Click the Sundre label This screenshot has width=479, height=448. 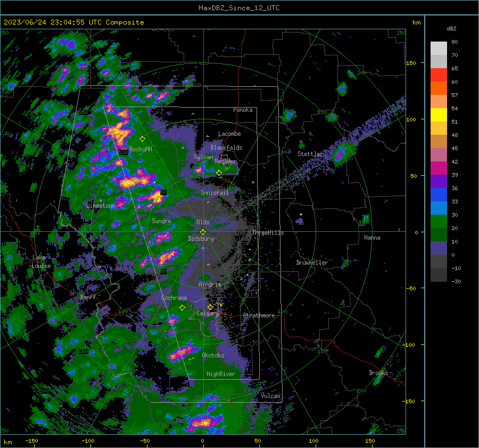pos(161,221)
